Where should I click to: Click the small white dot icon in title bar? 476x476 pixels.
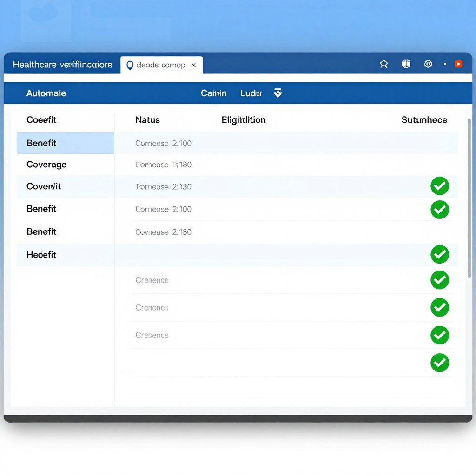click(x=445, y=64)
